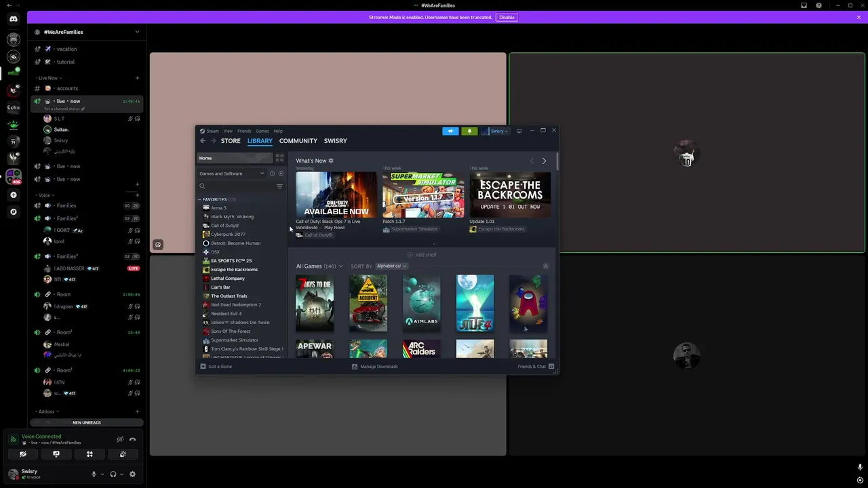Viewport: 868px width, 488px height.
Task: Go back with Steam's back arrow
Action: pos(202,141)
